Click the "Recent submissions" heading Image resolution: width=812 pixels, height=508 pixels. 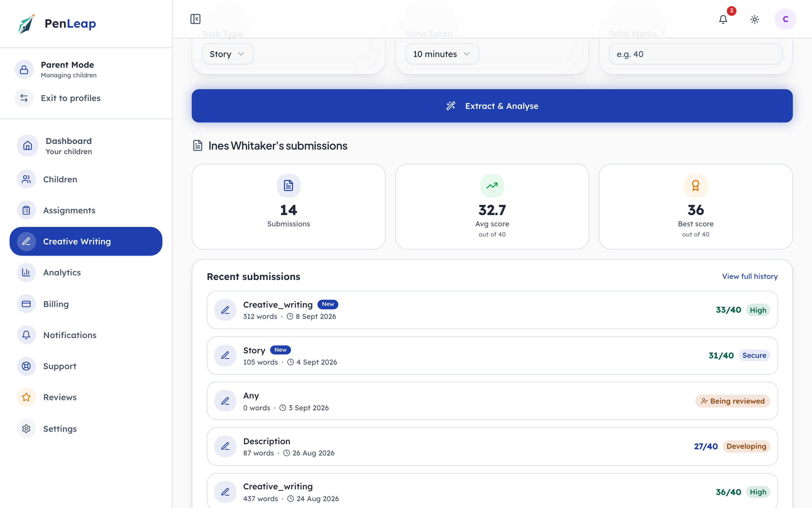coord(253,277)
